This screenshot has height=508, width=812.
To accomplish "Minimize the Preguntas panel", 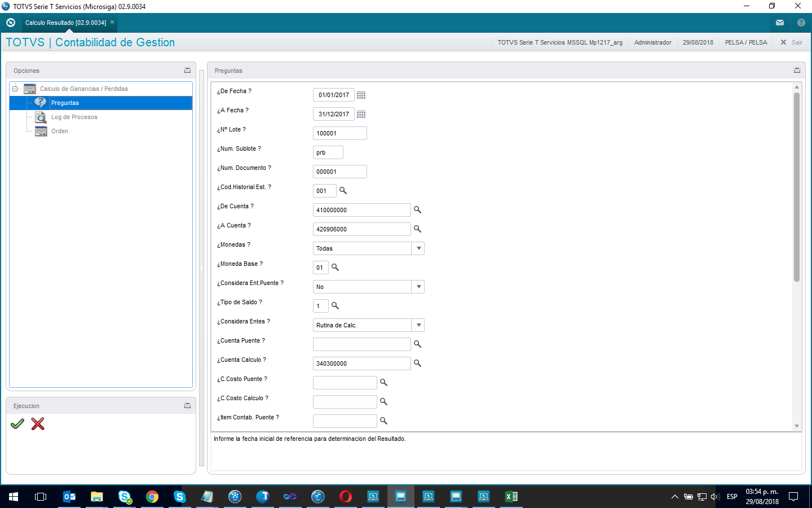I will pos(797,71).
